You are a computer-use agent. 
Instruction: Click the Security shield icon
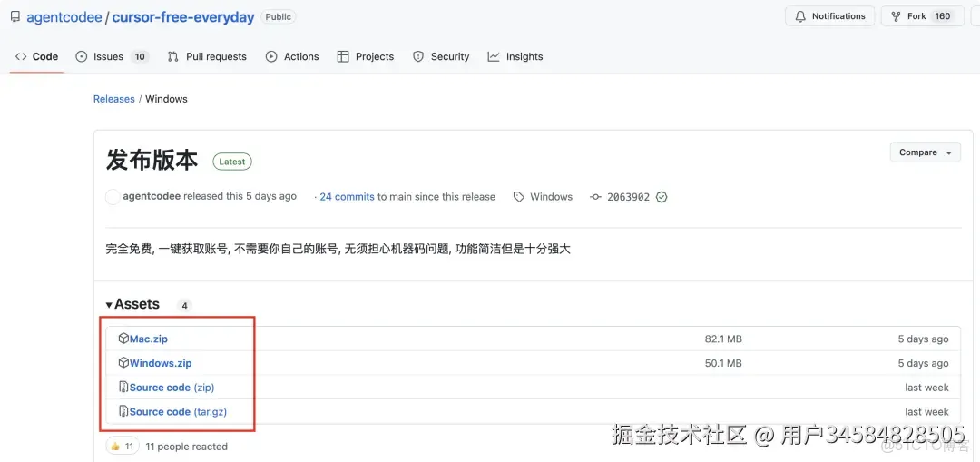pyautogui.click(x=418, y=56)
